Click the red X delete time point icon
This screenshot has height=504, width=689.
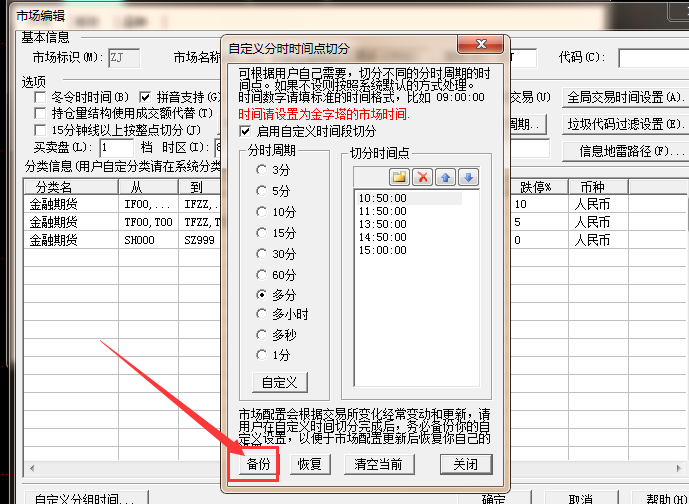click(x=423, y=177)
